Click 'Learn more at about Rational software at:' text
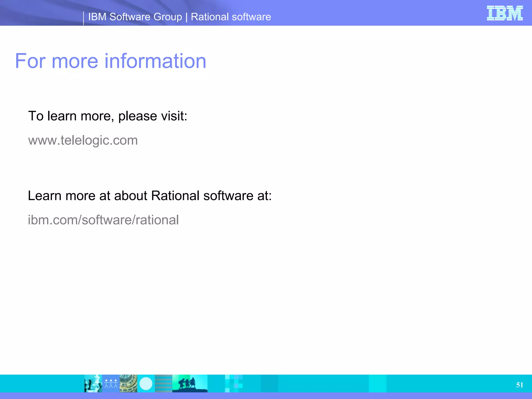The width and height of the screenshot is (532, 399). (150, 196)
